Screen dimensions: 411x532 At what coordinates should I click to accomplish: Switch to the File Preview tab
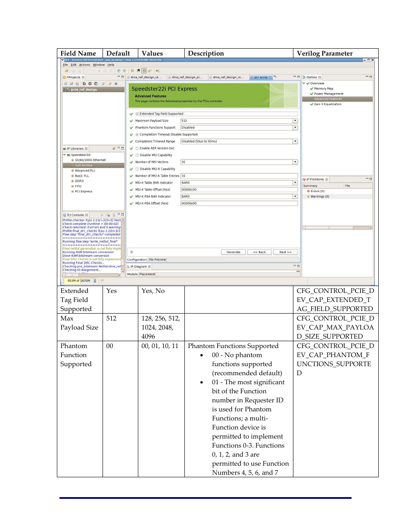157,260
